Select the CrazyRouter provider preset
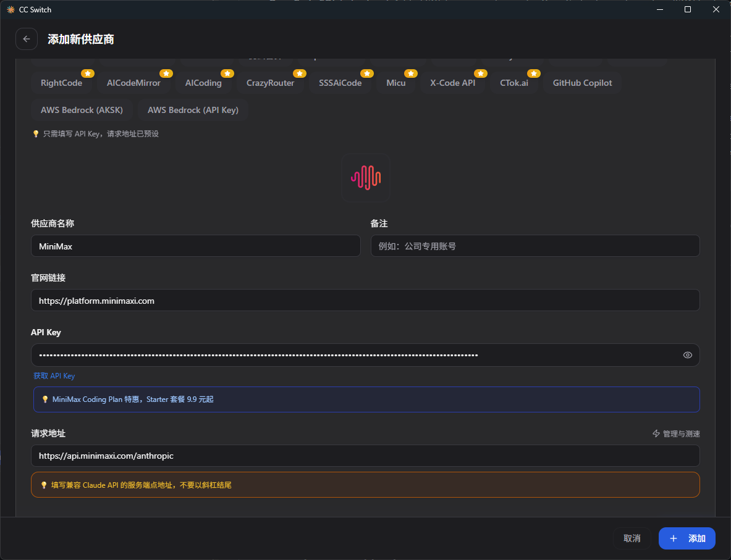Viewport: 731px width, 560px height. click(270, 83)
